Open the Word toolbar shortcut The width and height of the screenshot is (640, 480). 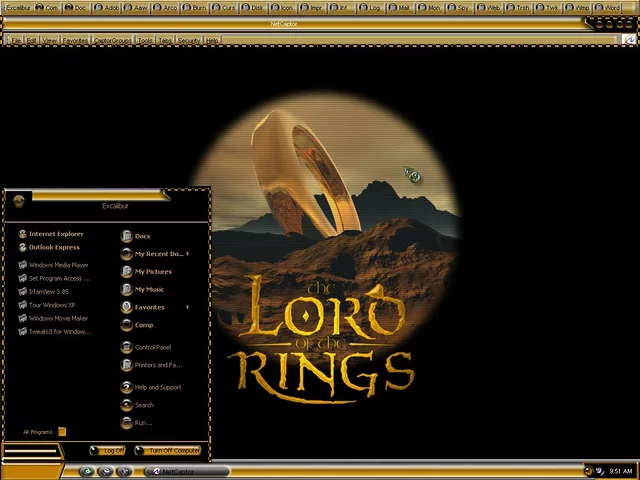click(607, 7)
